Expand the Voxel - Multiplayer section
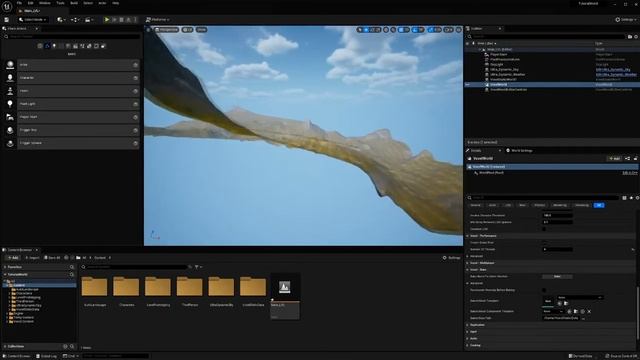 click(x=468, y=263)
